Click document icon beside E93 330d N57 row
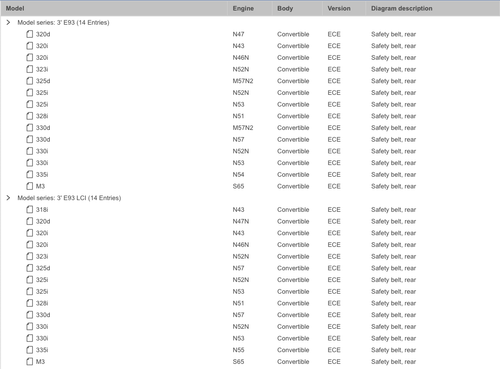The image size is (500, 369). pyautogui.click(x=30, y=139)
